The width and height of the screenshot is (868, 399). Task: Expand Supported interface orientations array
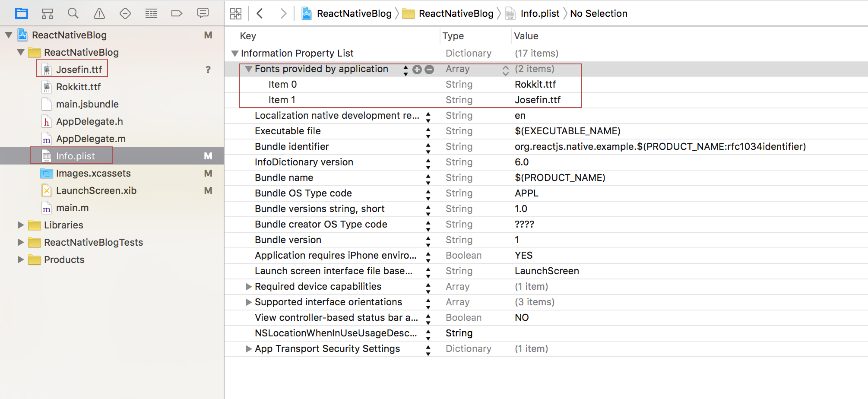click(248, 302)
